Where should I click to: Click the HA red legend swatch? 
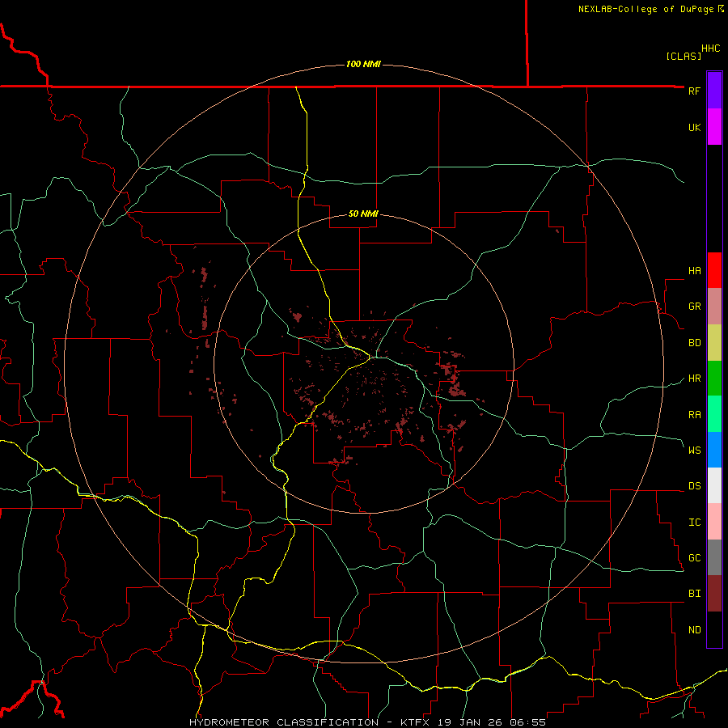click(x=714, y=270)
